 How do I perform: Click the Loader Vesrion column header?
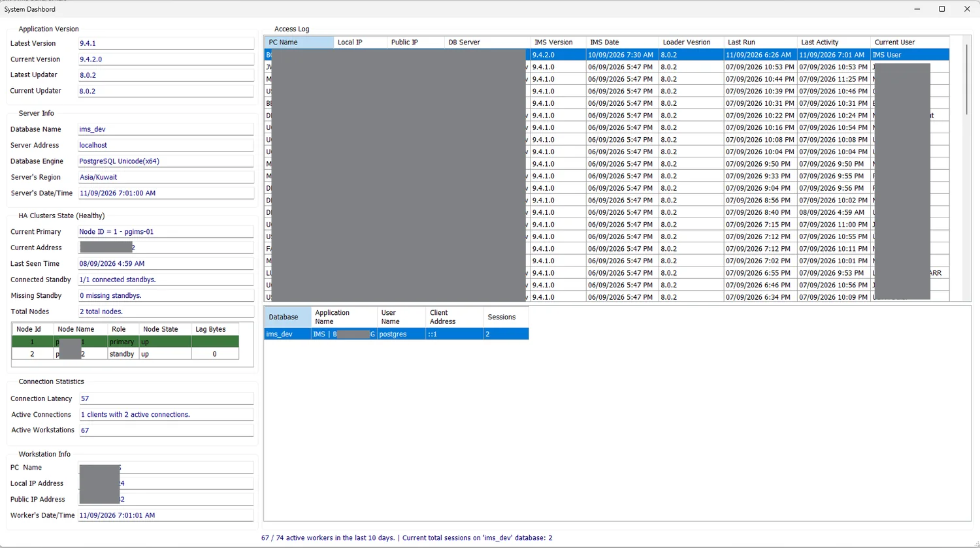(691, 42)
